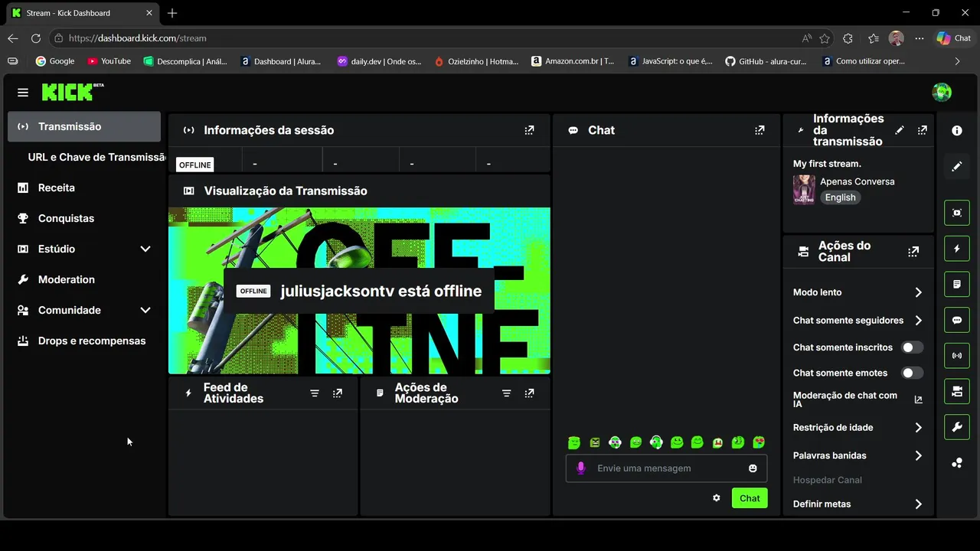Pop out the Feed de Atividades panel
This screenshot has width=980, height=551.
[338, 393]
